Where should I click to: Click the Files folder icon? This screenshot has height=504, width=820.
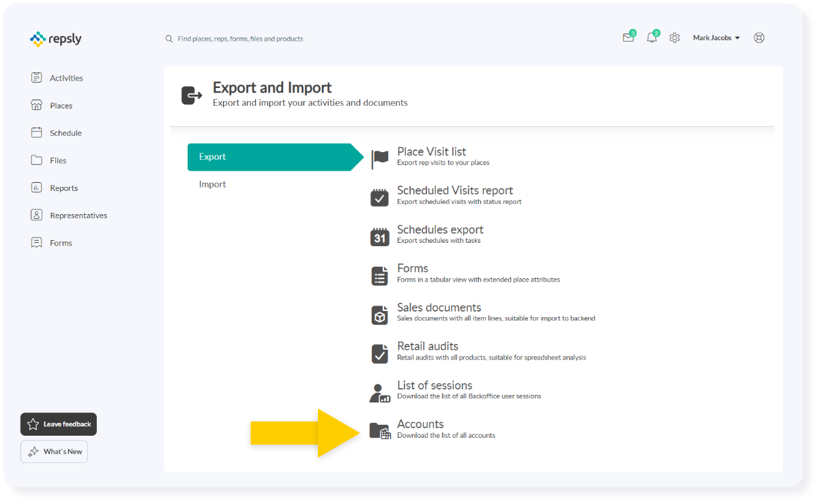(x=37, y=160)
